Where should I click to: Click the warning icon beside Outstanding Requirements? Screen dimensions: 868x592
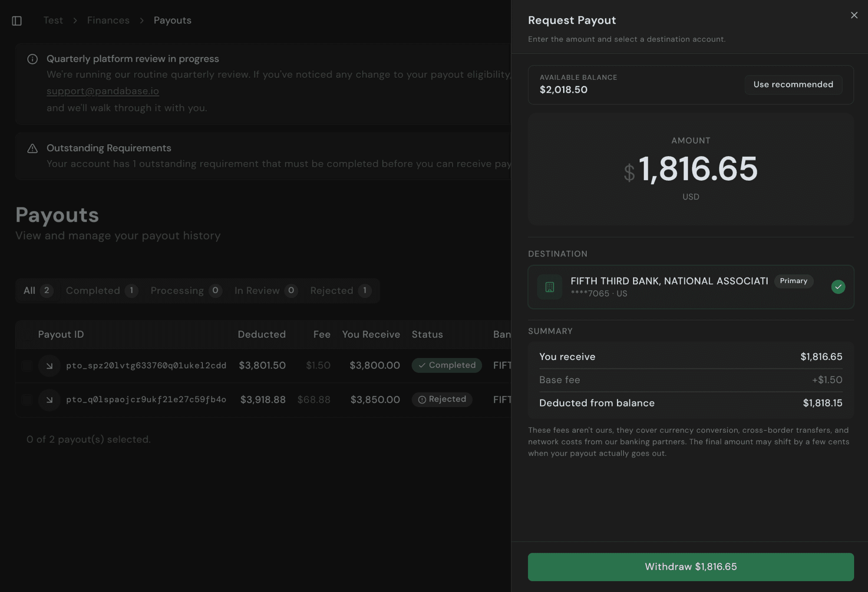pyautogui.click(x=33, y=148)
